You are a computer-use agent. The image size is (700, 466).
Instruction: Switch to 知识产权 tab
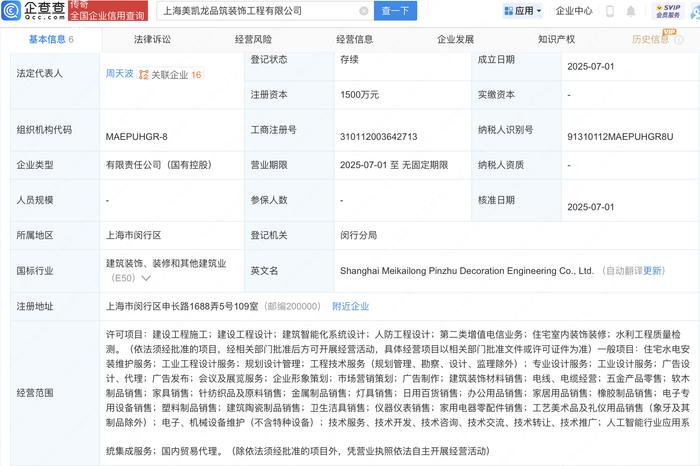click(556, 39)
